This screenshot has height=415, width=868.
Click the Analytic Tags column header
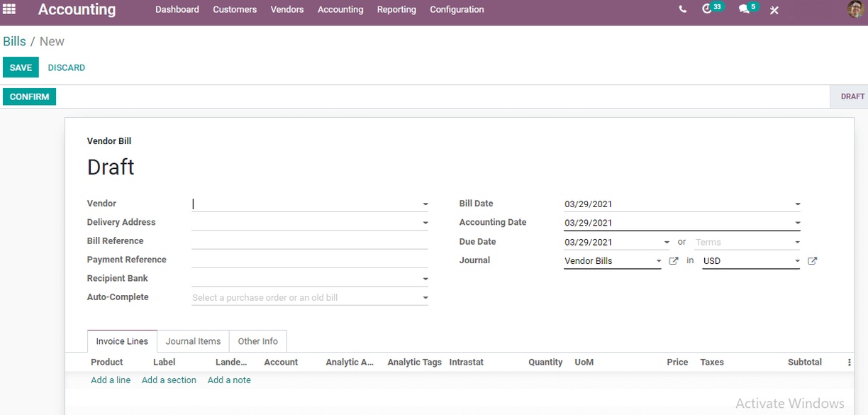(414, 362)
